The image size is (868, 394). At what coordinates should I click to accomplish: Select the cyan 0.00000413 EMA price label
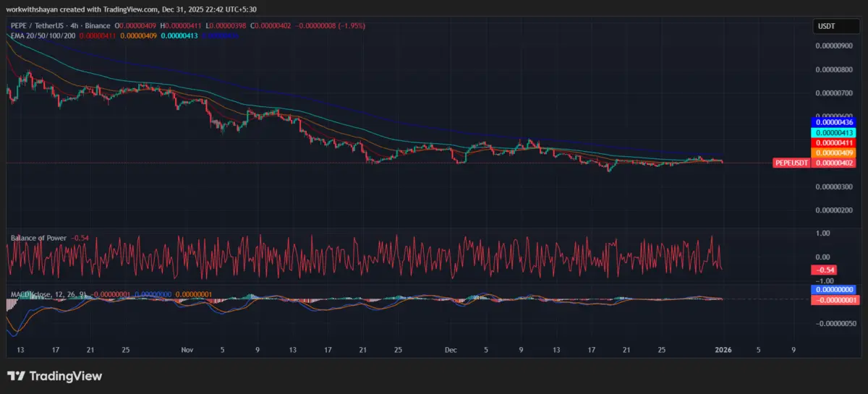(x=835, y=133)
